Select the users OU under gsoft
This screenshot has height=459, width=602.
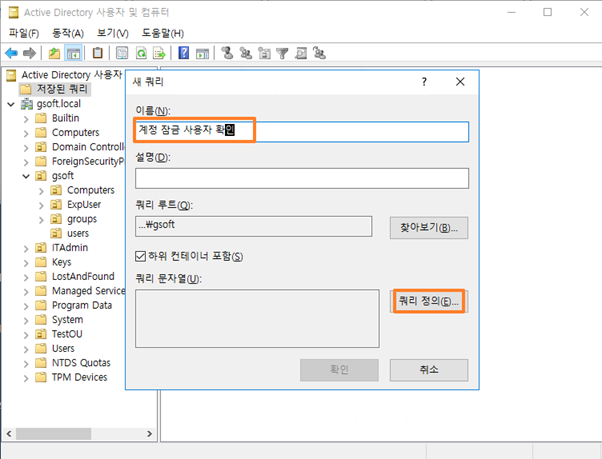tap(69, 233)
